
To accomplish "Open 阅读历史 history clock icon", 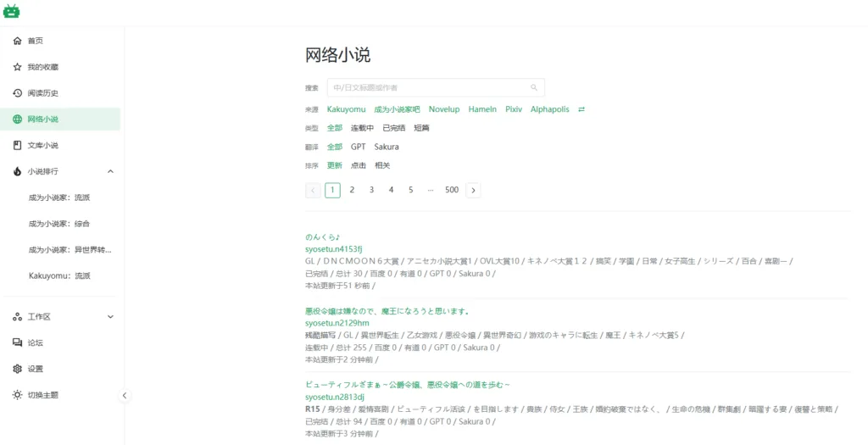I will 18,93.
